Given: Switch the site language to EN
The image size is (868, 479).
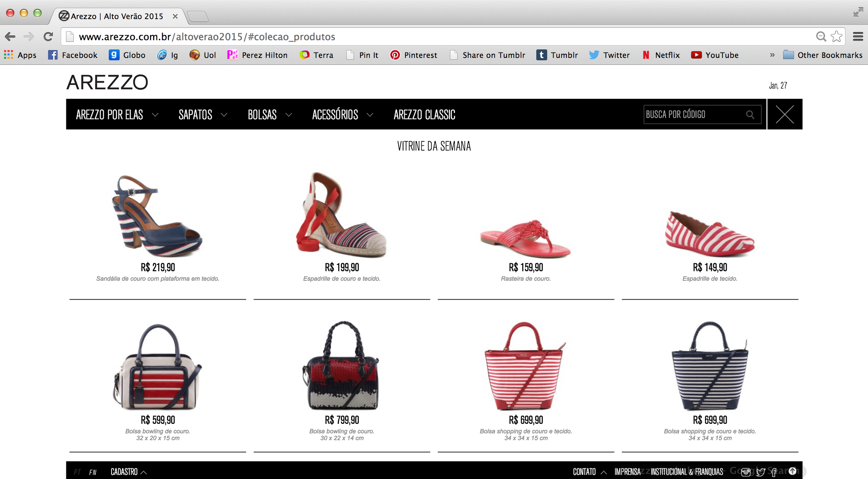Looking at the screenshot, I should pos(92,472).
